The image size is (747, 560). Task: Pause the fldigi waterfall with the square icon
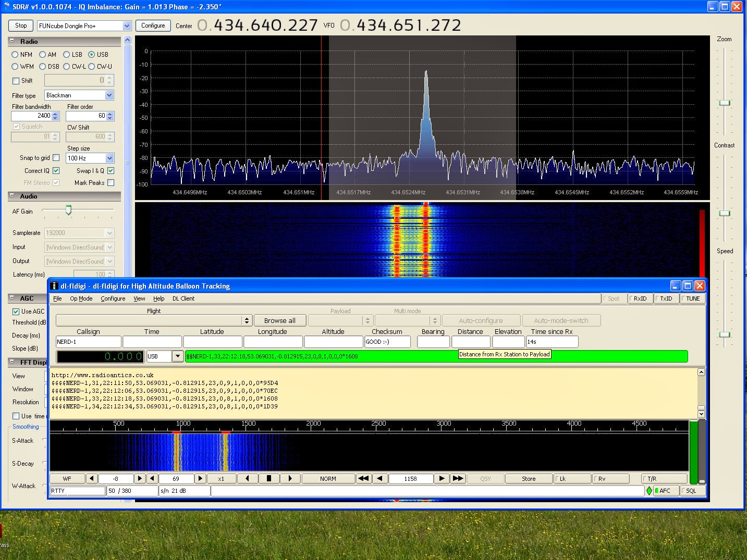point(269,478)
